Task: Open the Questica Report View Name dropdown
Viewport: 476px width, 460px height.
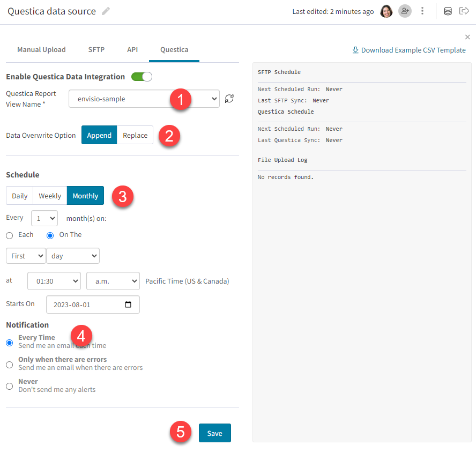Action: [x=144, y=99]
